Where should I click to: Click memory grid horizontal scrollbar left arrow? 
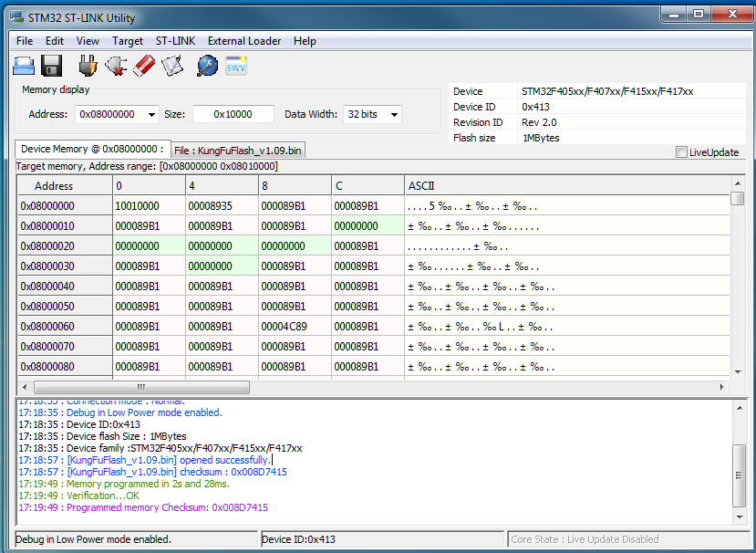coord(25,387)
